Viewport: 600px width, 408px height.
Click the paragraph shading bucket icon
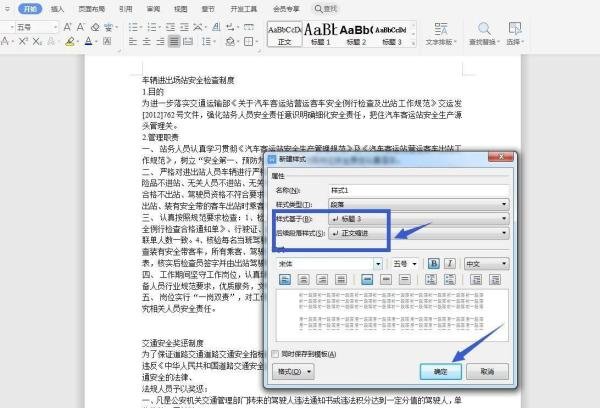230,41
